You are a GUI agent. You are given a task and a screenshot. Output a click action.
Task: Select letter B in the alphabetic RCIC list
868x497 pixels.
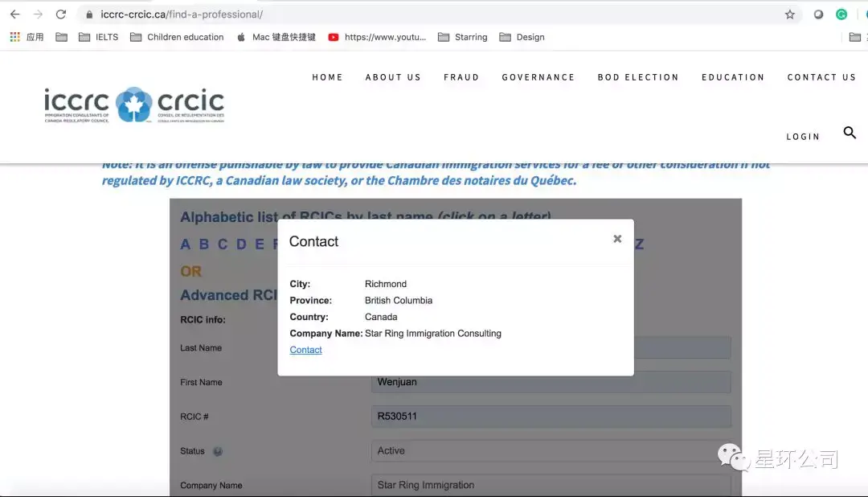point(203,244)
